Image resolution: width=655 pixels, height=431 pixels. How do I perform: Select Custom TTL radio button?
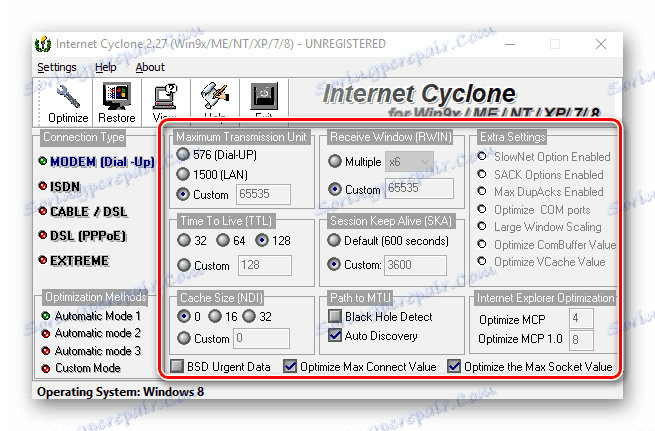point(184,265)
